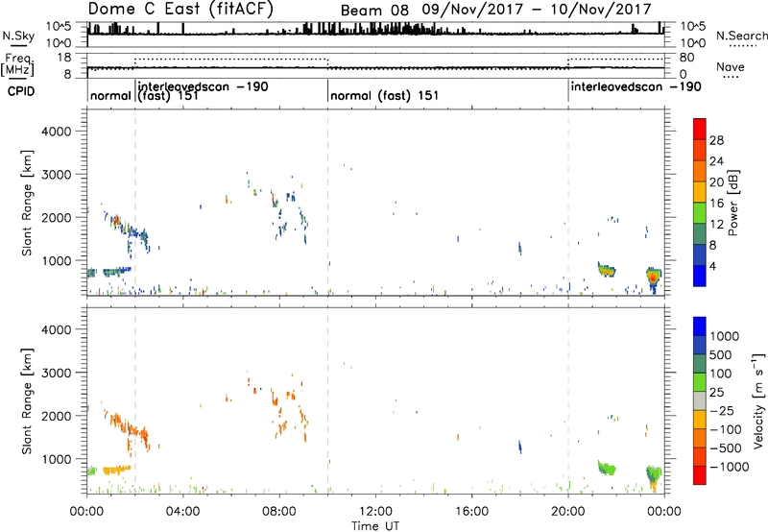This screenshot has height=532, width=768.
Task: Click the 'normal (fast) 151' label at 10:00
Action: (x=385, y=95)
